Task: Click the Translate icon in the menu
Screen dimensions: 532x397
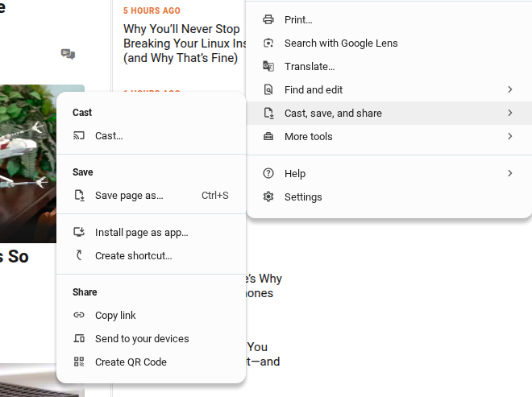Action: [268, 67]
